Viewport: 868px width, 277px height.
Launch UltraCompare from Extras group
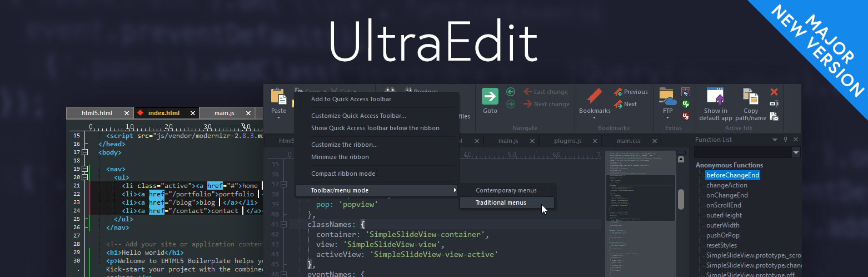tap(686, 92)
